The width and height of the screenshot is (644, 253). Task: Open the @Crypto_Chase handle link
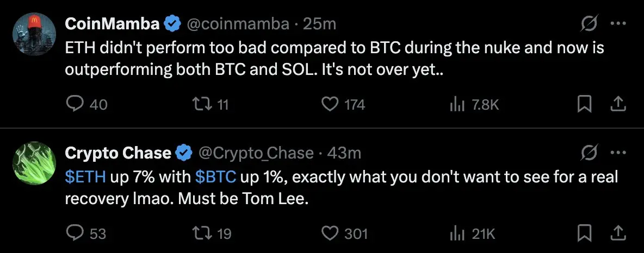(256, 154)
